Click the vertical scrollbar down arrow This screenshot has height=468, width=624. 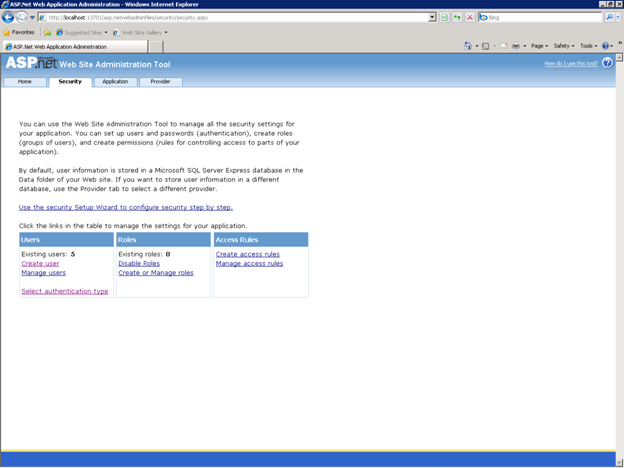point(619,462)
